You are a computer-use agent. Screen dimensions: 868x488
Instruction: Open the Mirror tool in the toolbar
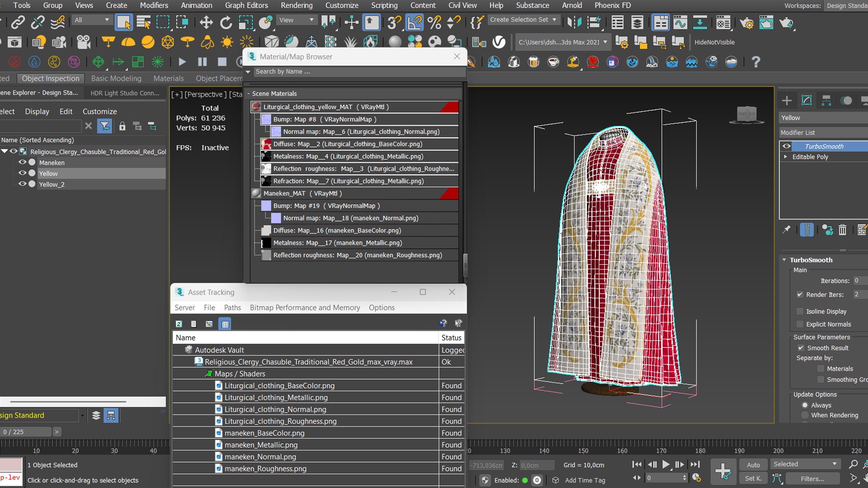click(574, 22)
